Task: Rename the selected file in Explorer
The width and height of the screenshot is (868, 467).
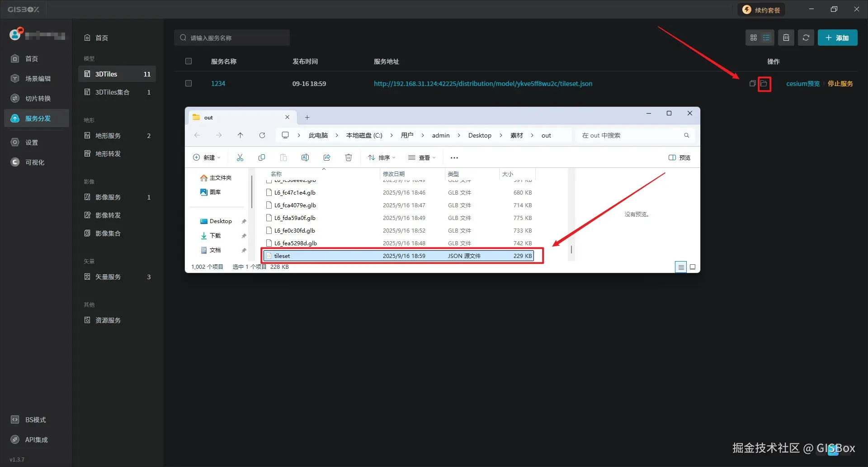Action: [305, 157]
